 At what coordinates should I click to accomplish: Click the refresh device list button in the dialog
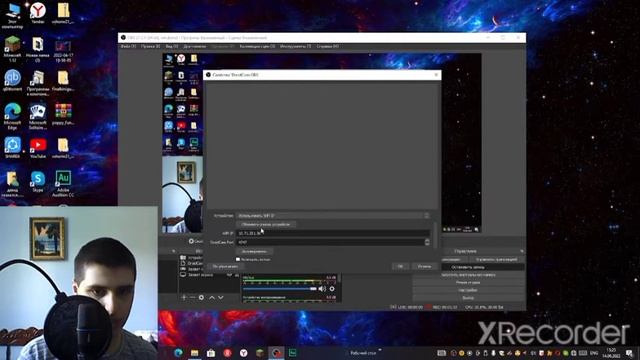point(266,224)
